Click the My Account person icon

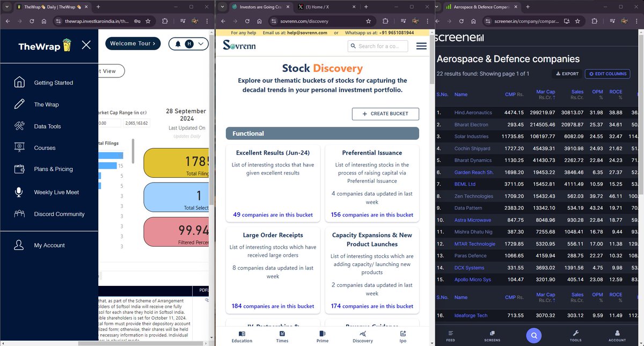click(x=19, y=245)
